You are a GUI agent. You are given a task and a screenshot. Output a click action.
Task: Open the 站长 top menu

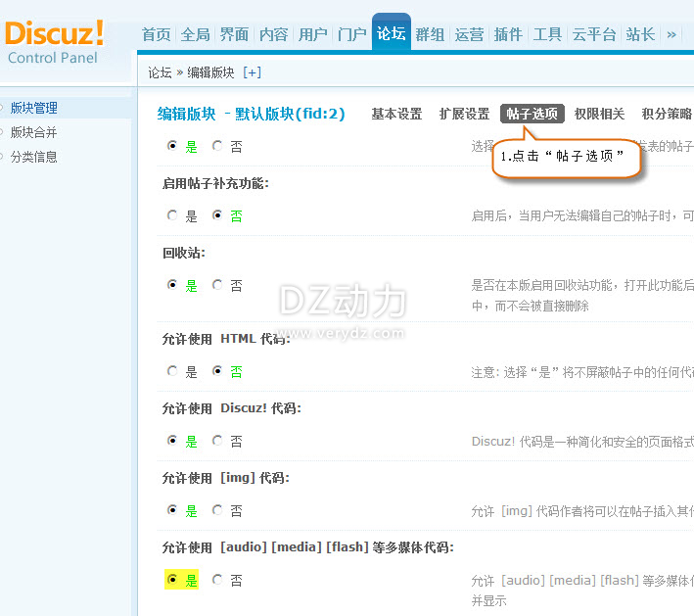[x=640, y=34]
